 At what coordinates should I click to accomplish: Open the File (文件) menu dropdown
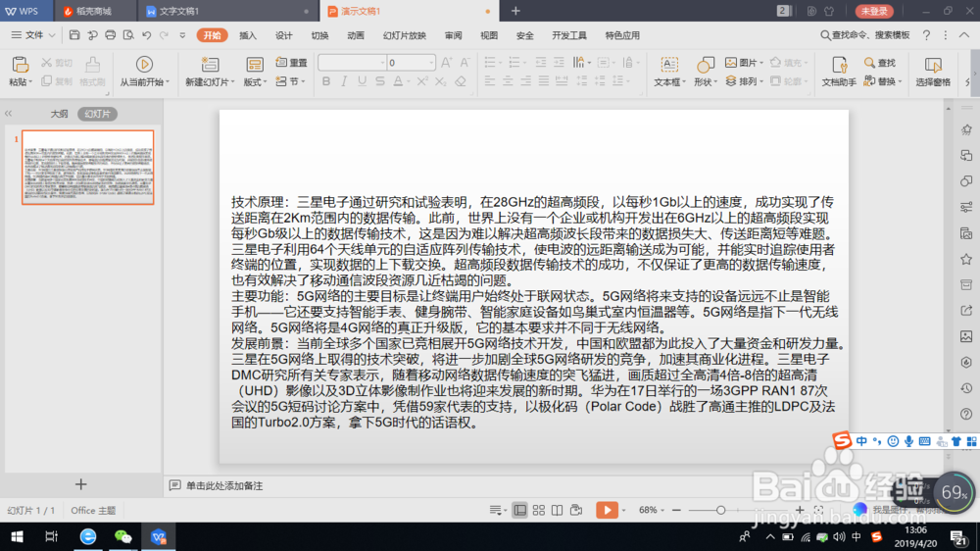click(x=33, y=35)
